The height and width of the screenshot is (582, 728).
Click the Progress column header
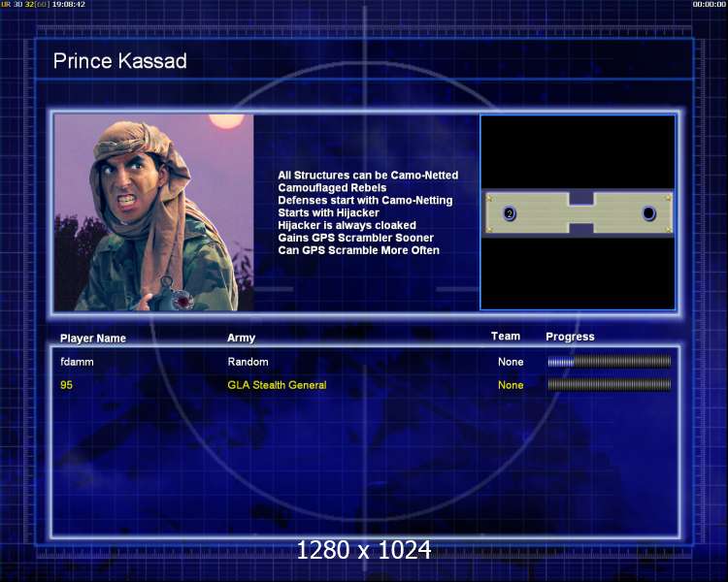pos(570,337)
